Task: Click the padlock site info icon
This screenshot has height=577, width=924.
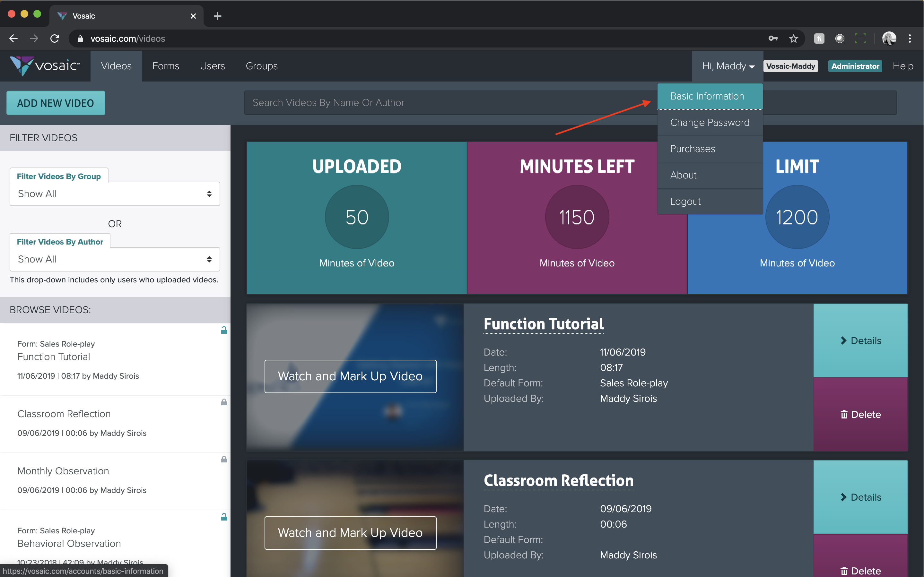Action: click(x=80, y=39)
